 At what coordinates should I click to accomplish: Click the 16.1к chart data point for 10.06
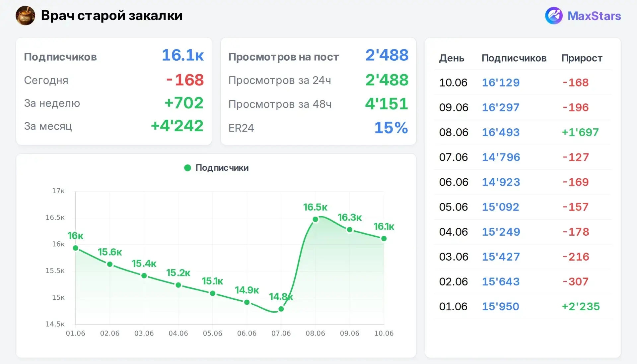coord(384,238)
